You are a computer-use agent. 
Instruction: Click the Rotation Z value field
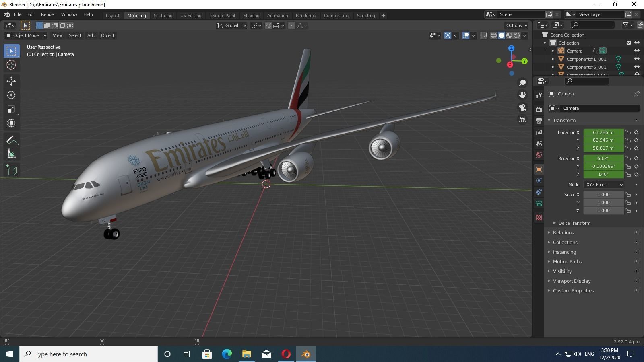click(603, 175)
